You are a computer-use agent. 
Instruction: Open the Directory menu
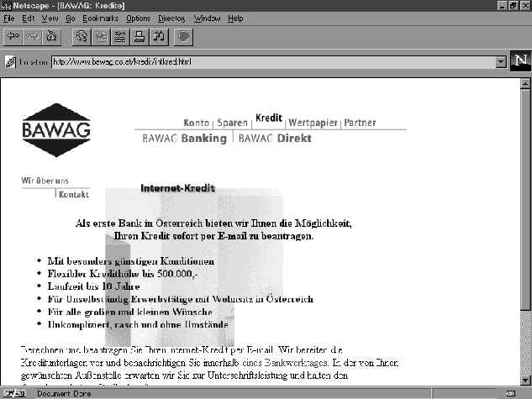click(171, 18)
